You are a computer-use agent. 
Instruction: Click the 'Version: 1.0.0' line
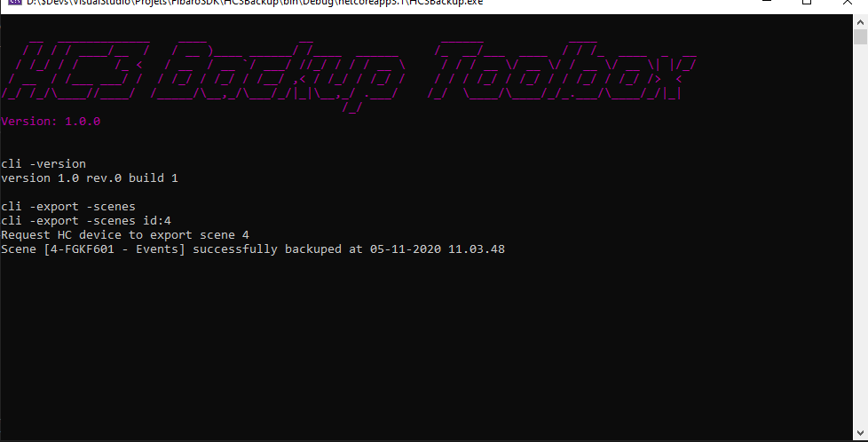pos(51,122)
